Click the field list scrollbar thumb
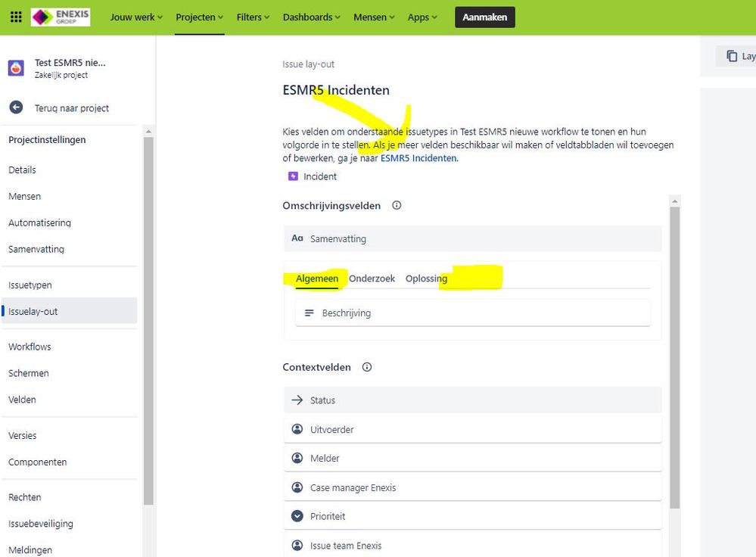This screenshot has width=756, height=557. (675, 358)
